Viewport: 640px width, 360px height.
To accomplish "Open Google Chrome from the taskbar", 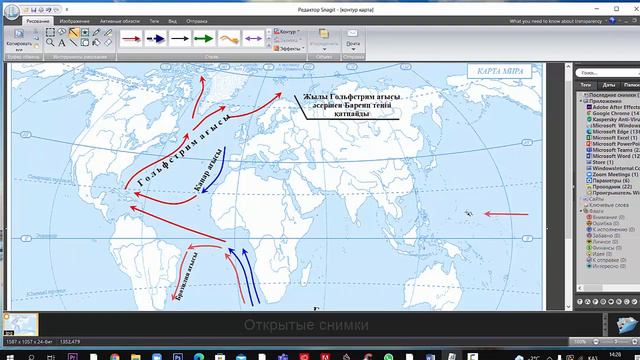I will pos(115,357).
